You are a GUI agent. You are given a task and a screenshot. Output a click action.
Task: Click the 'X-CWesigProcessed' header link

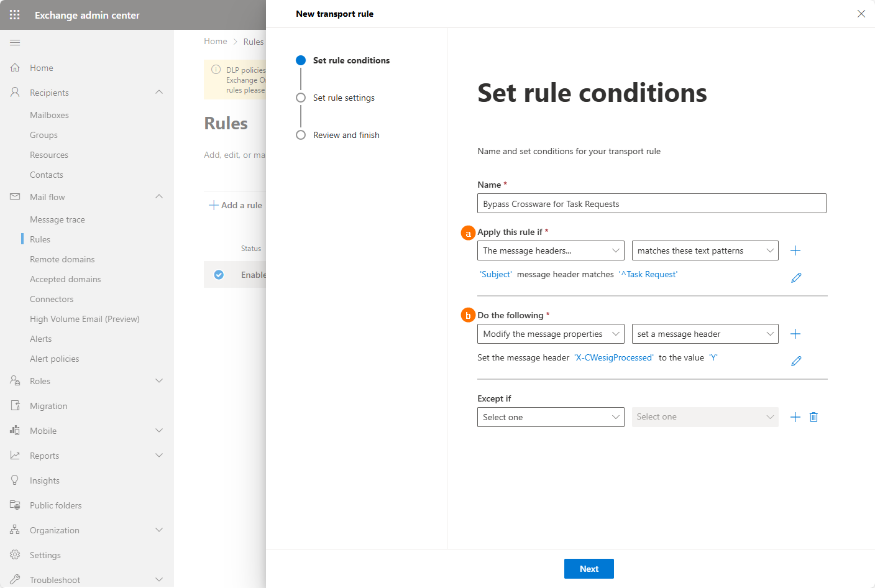tap(613, 357)
